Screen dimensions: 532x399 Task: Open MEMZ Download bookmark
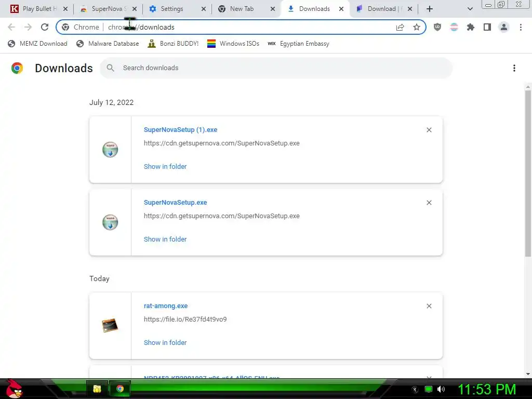[x=37, y=44]
